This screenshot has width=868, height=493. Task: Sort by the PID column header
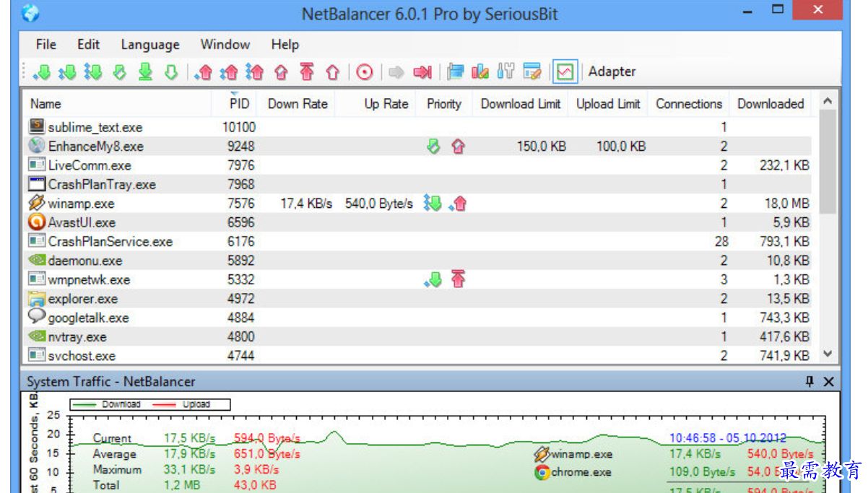point(235,103)
